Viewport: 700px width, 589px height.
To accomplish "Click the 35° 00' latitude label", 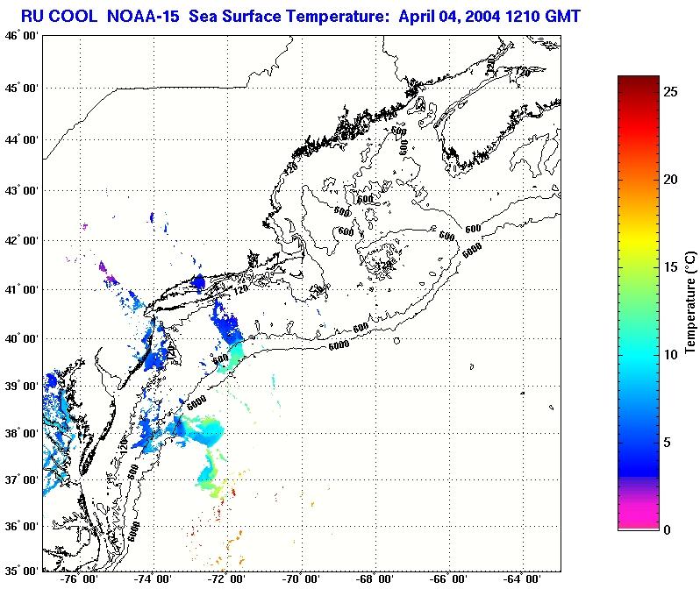I will click(x=21, y=570).
